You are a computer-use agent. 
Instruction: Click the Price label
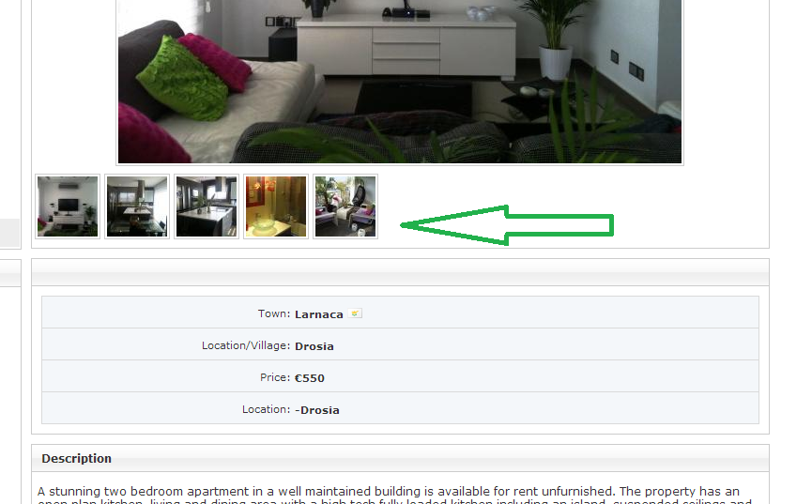click(275, 377)
